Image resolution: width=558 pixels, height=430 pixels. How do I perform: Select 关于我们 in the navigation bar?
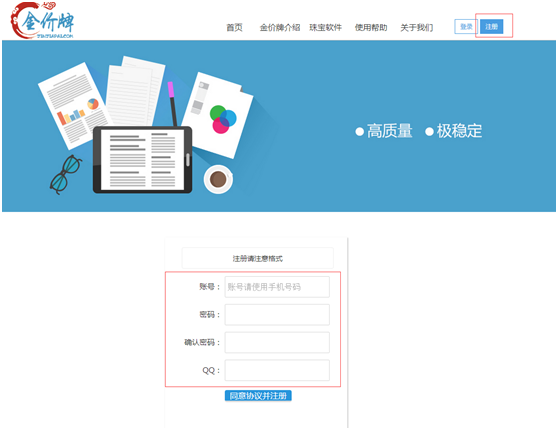[416, 27]
